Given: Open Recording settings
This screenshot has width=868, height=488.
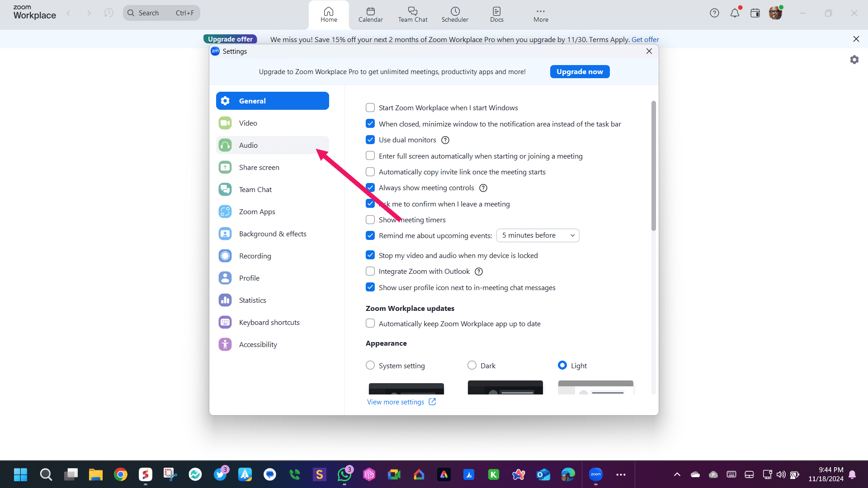Looking at the screenshot, I should [272, 256].
